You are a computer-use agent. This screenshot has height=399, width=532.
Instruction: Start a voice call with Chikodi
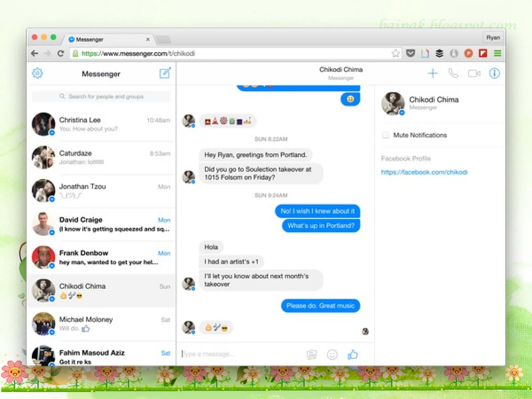453,74
